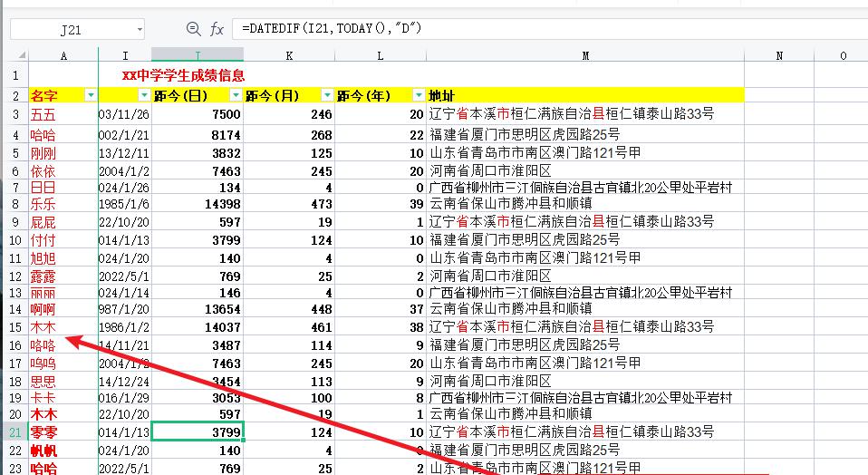868x475 pixels.
Task: Click the selected cell J21 showing 3799
Action: tap(198, 431)
